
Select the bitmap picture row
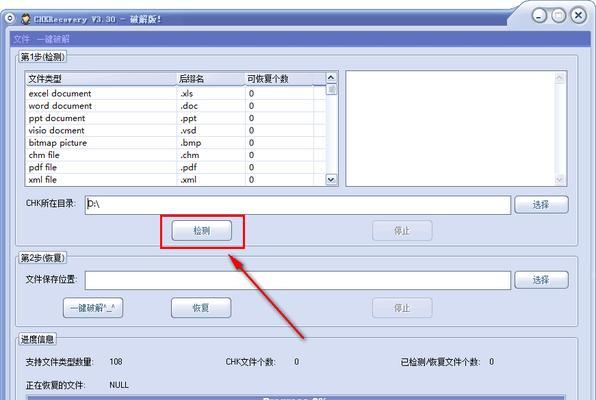tap(176, 143)
